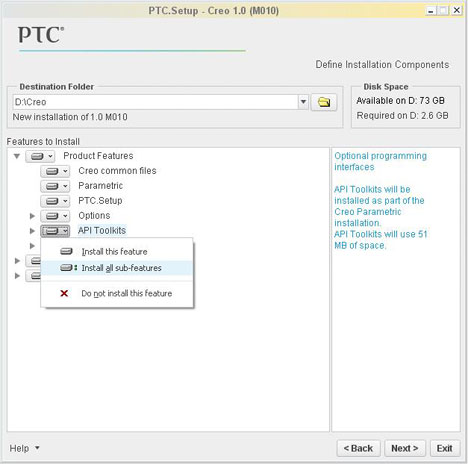The height and width of the screenshot is (465, 468).
Task: Open install-state icon for Product Features
Action: (x=40, y=156)
